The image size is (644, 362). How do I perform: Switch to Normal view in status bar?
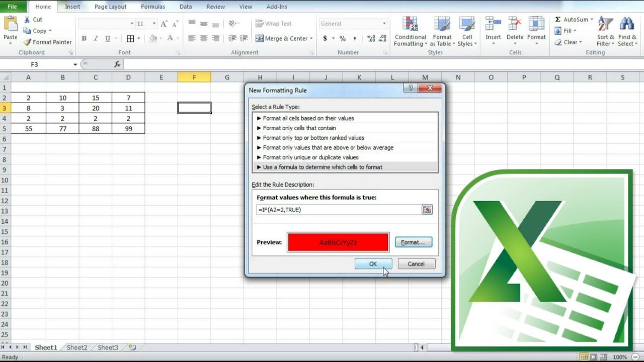(x=584, y=357)
